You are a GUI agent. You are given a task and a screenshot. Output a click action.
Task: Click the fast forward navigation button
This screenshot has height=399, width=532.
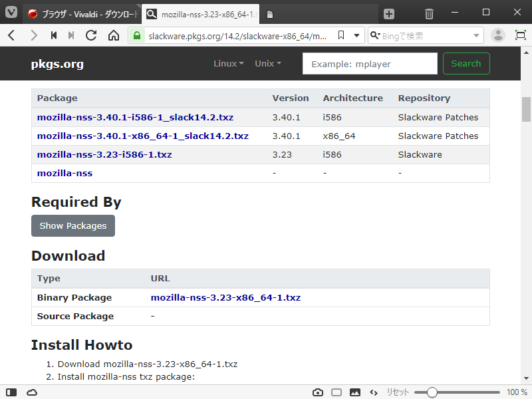point(71,35)
